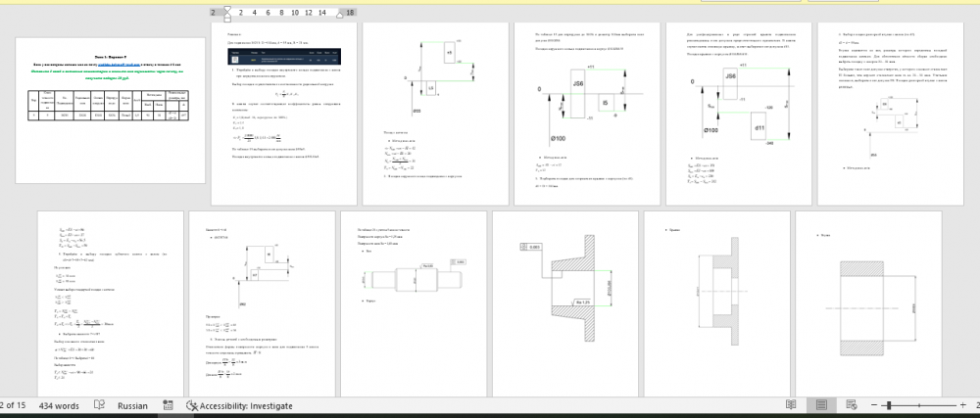The image size is (980, 418).
Task: Open the Russian language setting
Action: [x=132, y=405]
